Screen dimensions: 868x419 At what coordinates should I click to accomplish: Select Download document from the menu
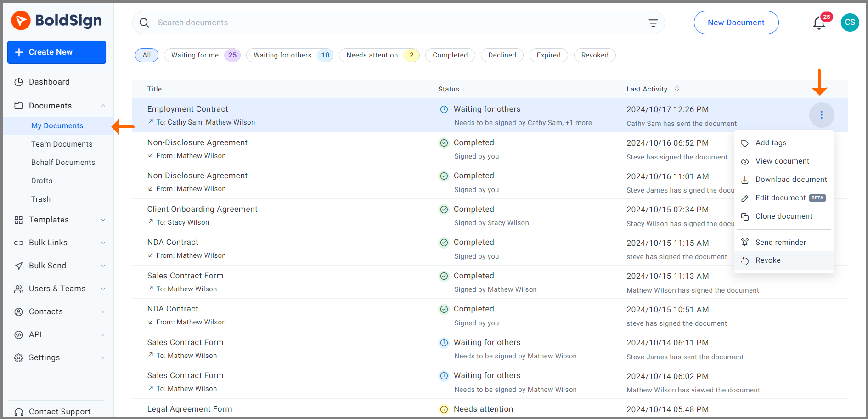click(791, 180)
